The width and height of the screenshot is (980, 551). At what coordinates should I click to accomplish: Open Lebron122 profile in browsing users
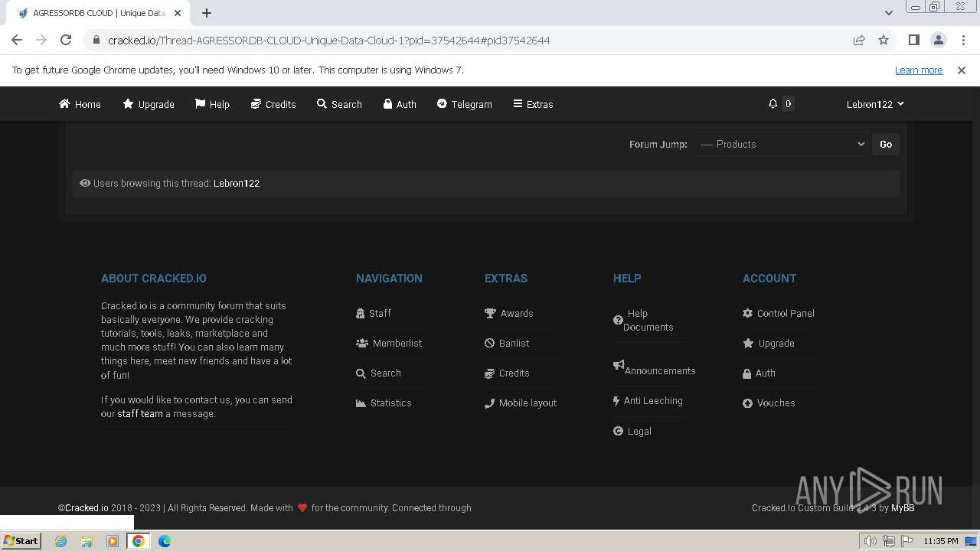pos(237,184)
